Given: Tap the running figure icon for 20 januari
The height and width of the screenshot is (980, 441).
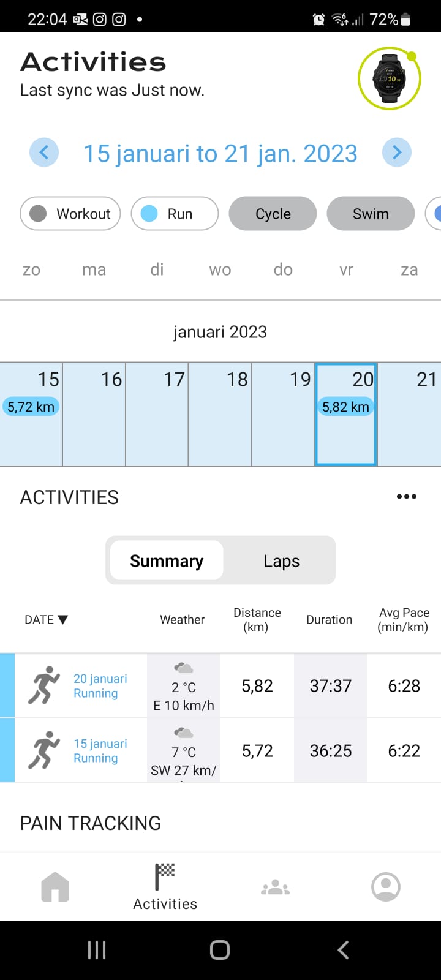Looking at the screenshot, I should point(44,685).
